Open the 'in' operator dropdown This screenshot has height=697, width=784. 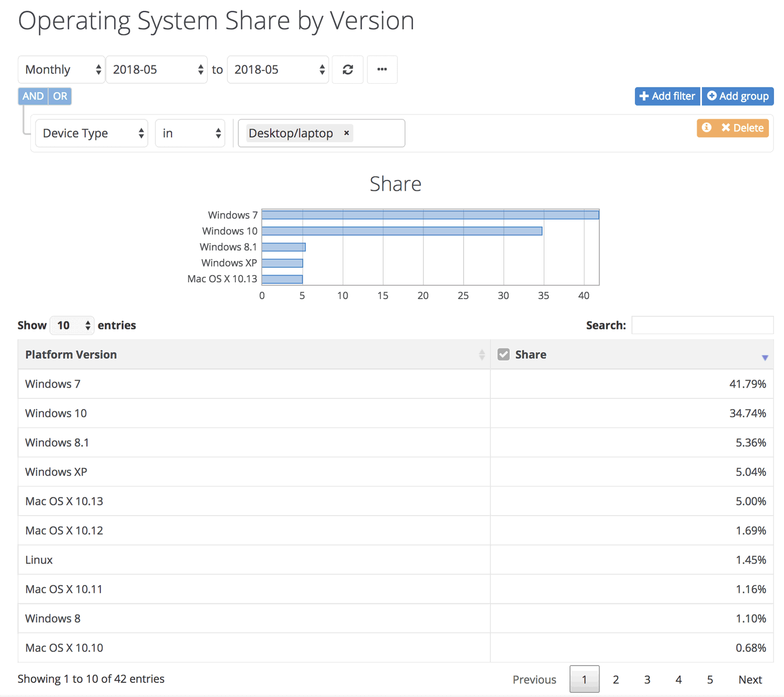point(190,133)
